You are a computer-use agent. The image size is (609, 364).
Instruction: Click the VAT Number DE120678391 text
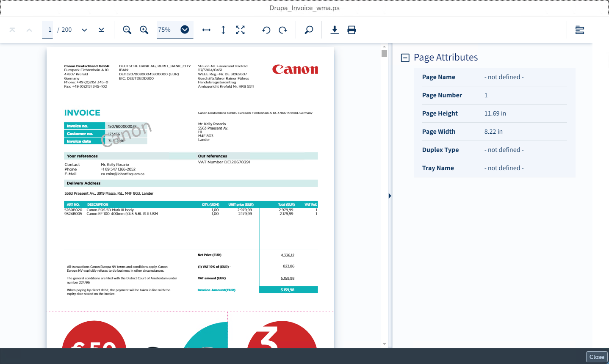click(x=224, y=162)
